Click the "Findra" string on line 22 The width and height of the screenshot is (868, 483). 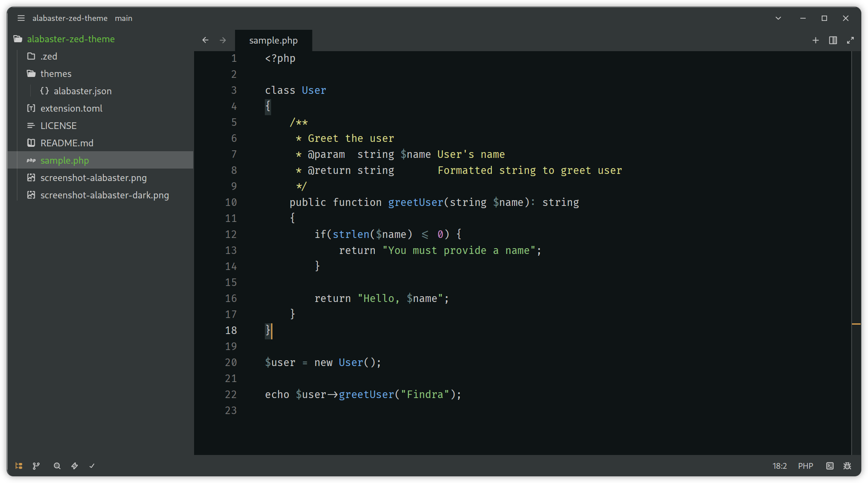pyautogui.click(x=425, y=394)
